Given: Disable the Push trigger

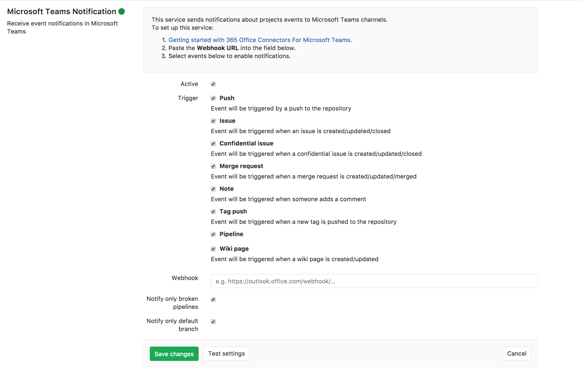Looking at the screenshot, I should pos(213,98).
